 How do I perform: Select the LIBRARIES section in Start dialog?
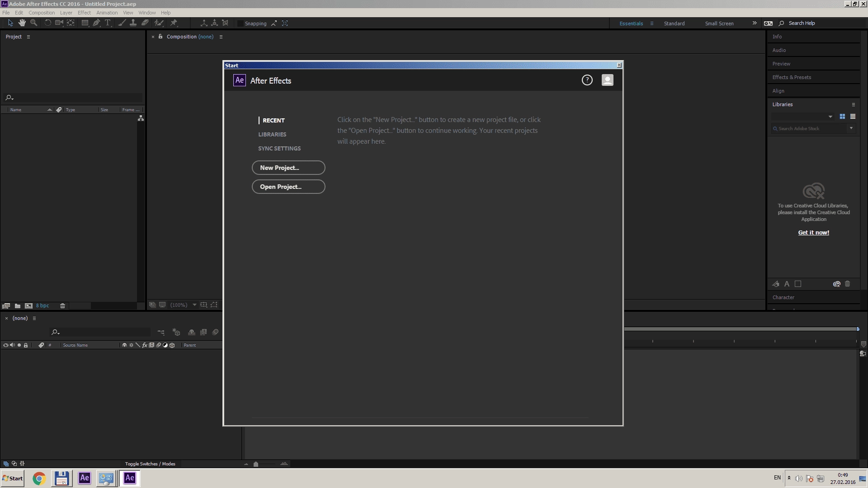coord(272,134)
